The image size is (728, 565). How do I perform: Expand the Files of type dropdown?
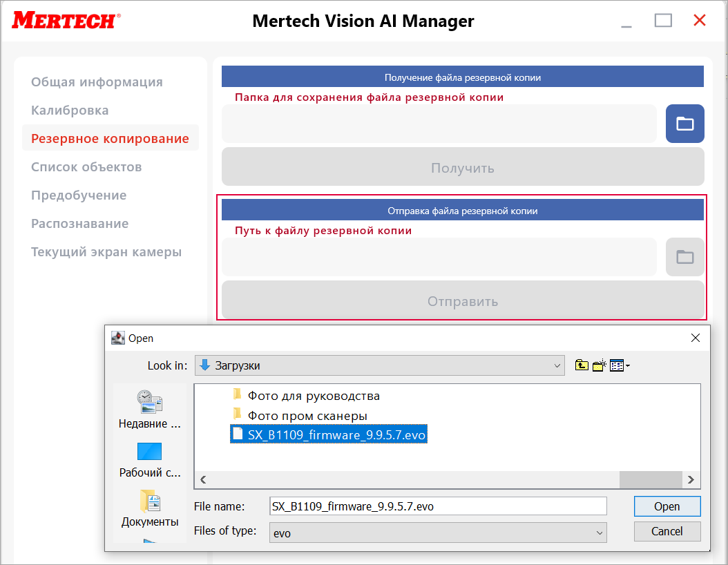coord(600,533)
